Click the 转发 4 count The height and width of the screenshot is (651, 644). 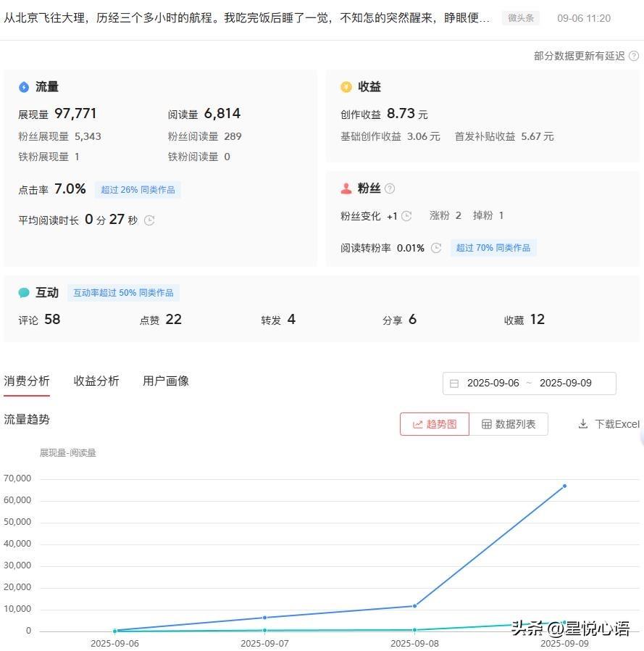278,319
